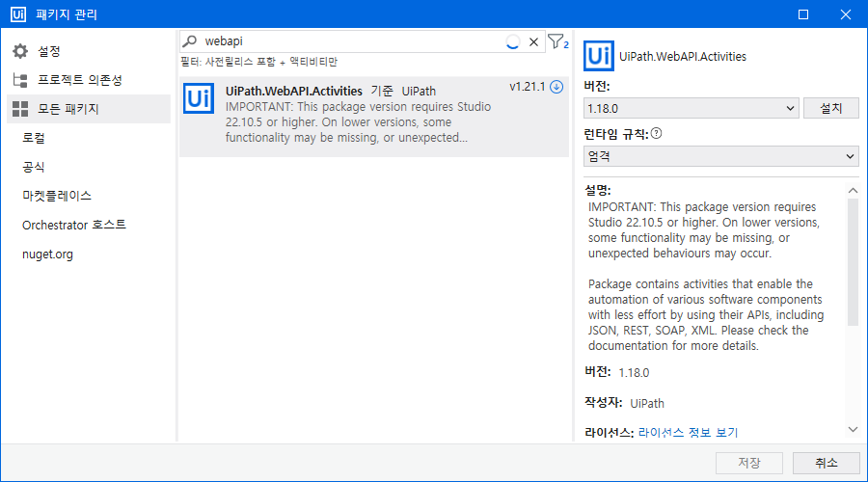Open the 로컬 package source
Screen dimensions: 868x482
(33, 138)
